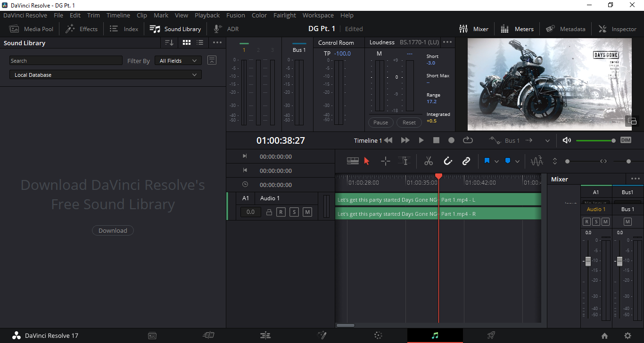
Task: Open the Effects panel
Action: (x=82, y=29)
